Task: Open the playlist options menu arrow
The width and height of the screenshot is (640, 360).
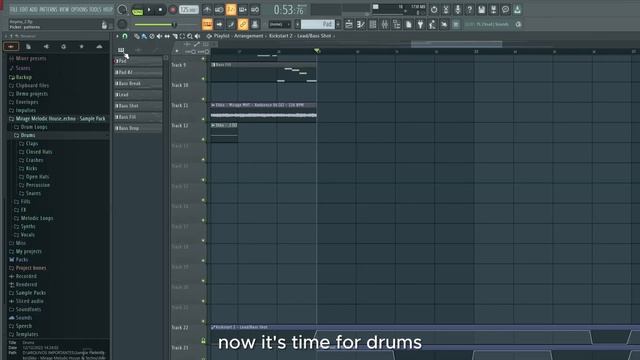Action: click(117, 36)
